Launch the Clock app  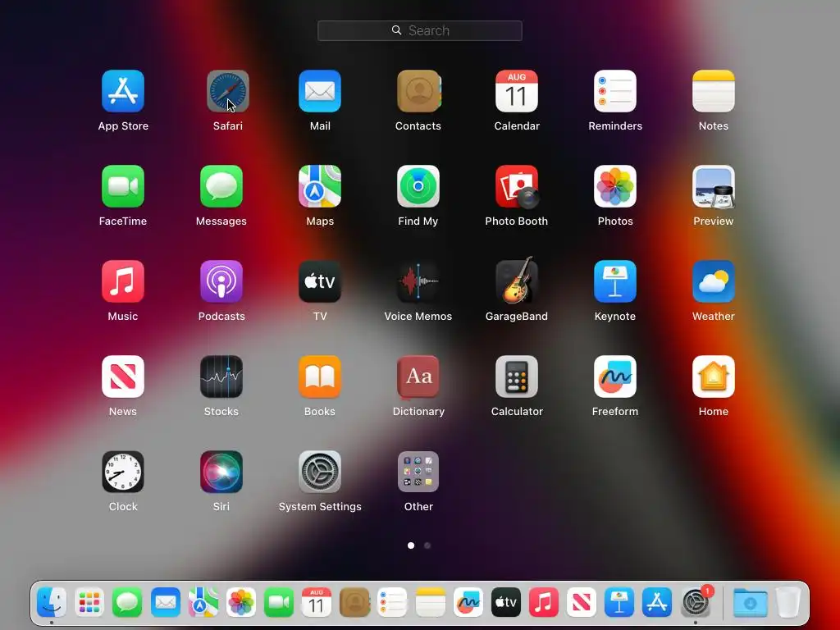(123, 472)
